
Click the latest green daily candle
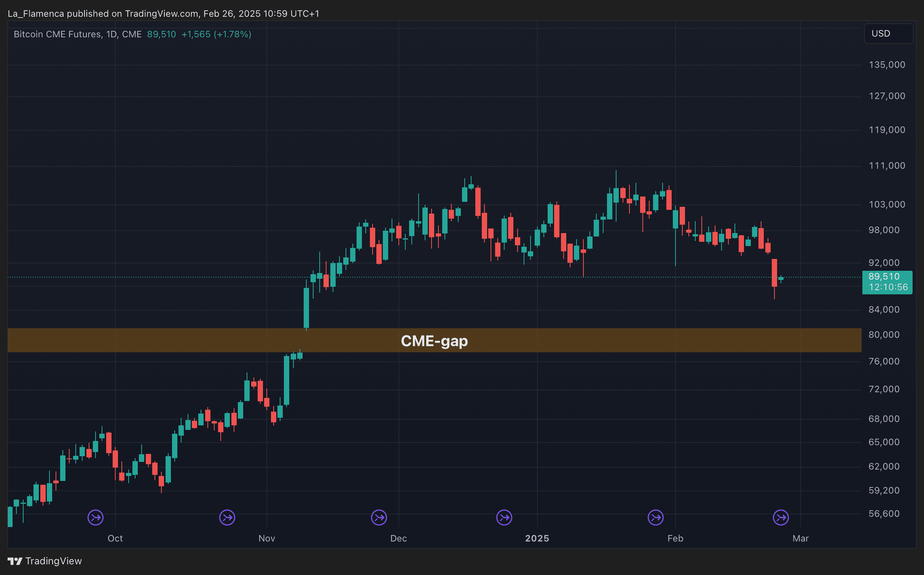tap(781, 279)
